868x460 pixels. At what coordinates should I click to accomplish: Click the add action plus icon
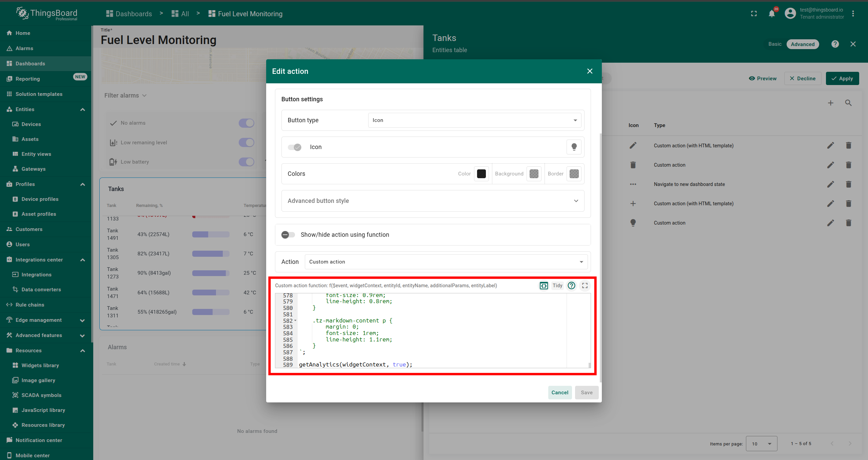tap(830, 103)
